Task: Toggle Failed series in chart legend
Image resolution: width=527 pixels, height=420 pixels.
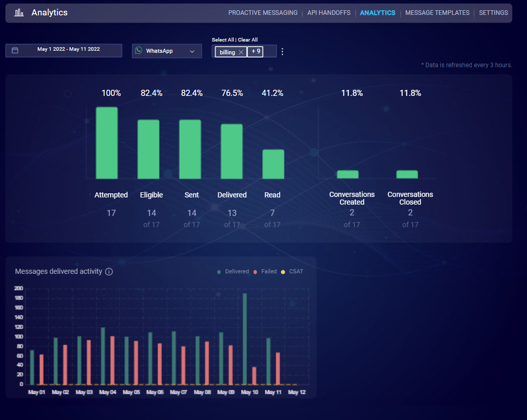Action: click(x=265, y=271)
